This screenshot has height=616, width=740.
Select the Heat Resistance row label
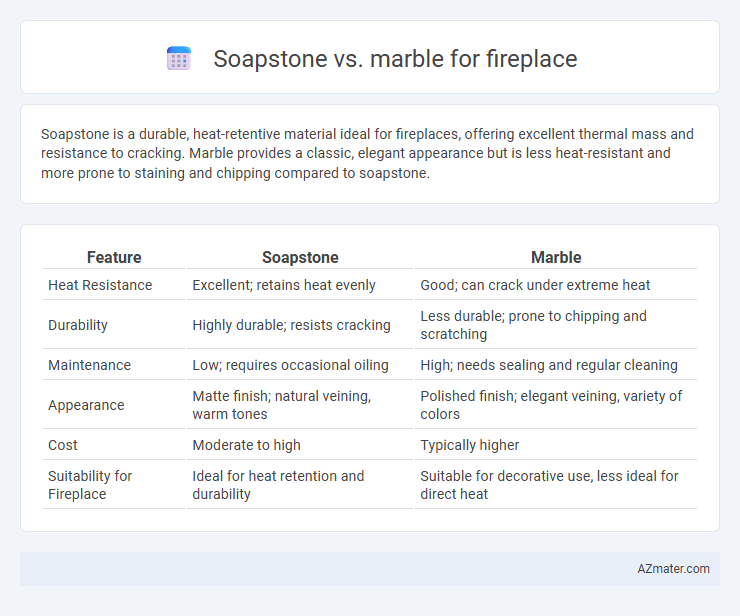[x=100, y=285]
